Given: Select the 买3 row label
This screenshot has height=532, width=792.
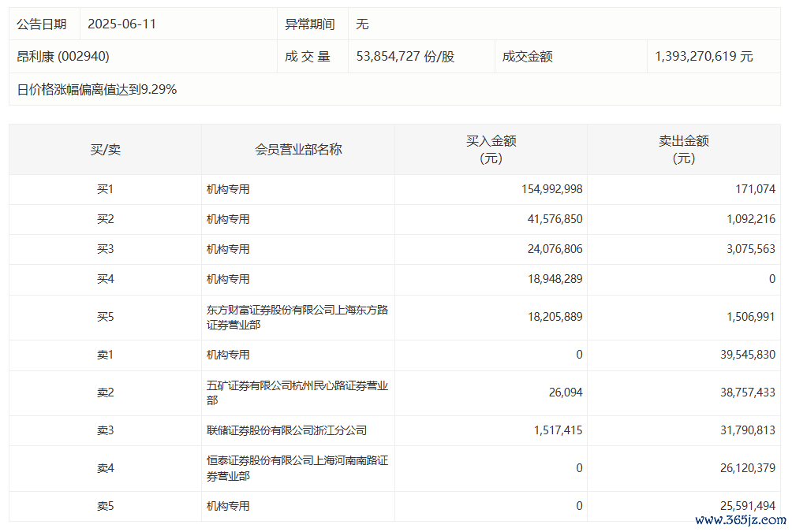Looking at the screenshot, I should coord(105,249).
